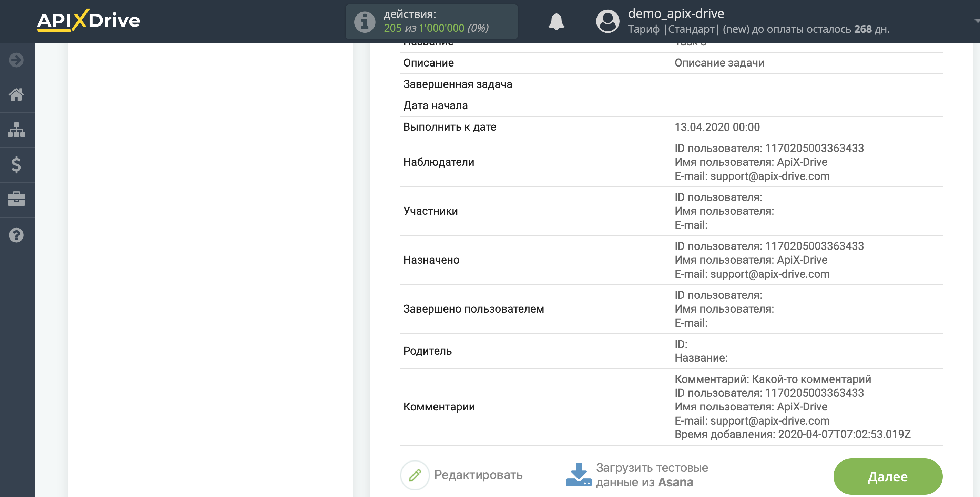The height and width of the screenshot is (497, 980).
Task: Select the user ID in Наблюдатели row
Action: coord(814,148)
